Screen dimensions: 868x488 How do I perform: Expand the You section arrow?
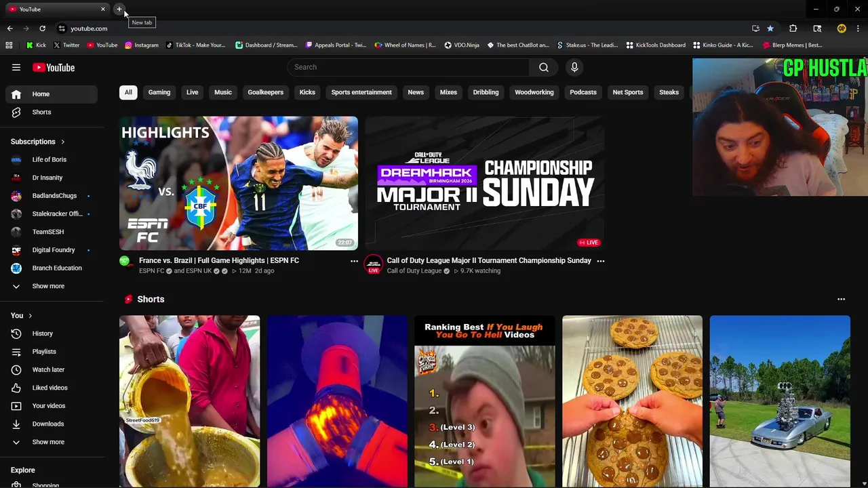(31, 316)
